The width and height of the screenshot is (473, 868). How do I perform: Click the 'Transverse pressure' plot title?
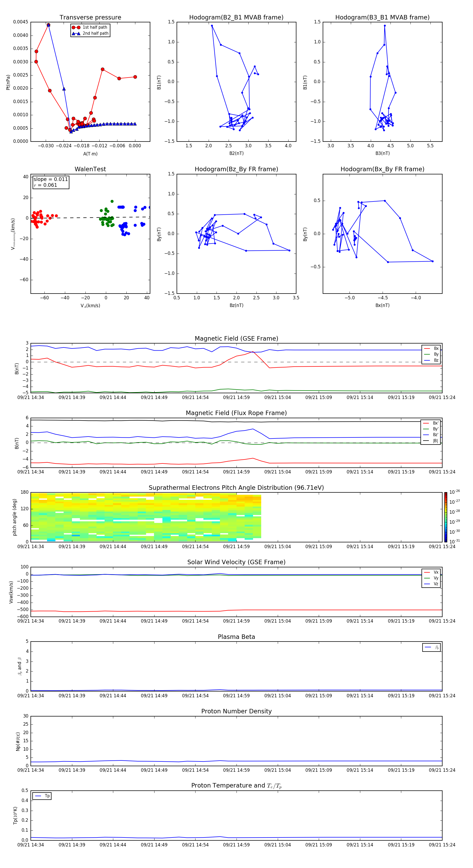coord(90,17)
